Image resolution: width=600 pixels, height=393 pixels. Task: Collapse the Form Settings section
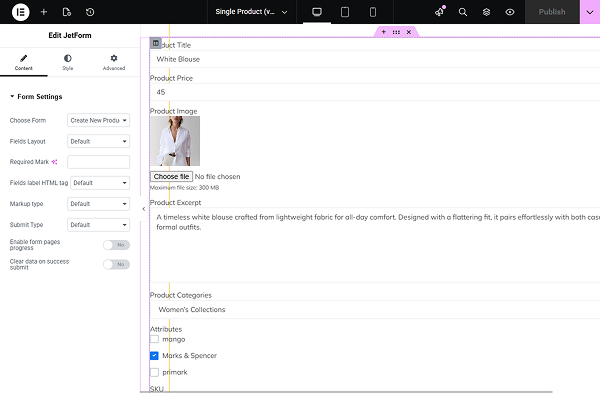[36, 96]
